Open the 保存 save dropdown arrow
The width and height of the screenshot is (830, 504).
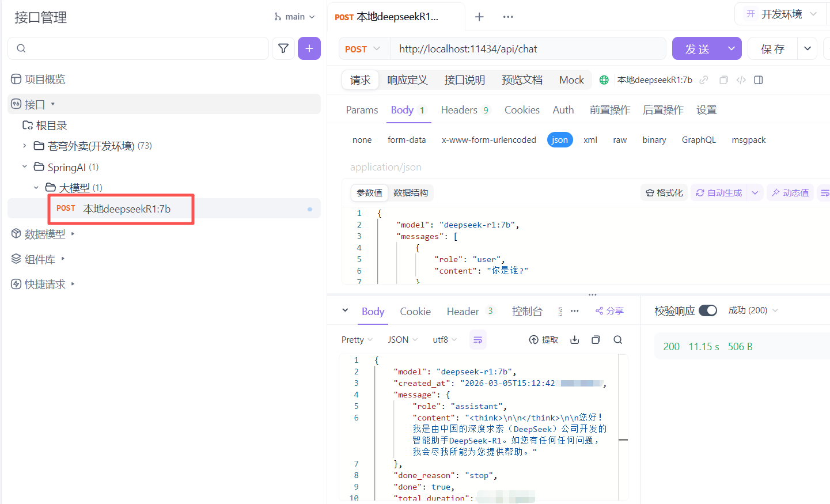point(808,49)
